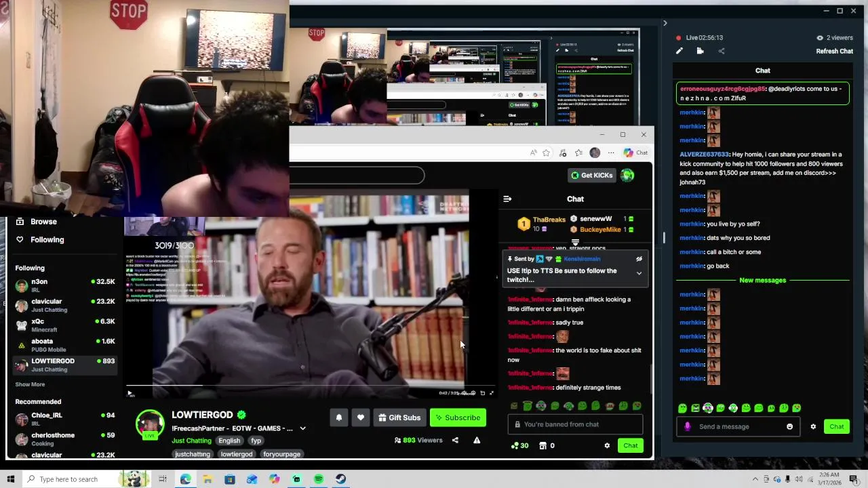
Task: Click the Browse item in Kick sidebar
Action: pyautogui.click(x=43, y=222)
